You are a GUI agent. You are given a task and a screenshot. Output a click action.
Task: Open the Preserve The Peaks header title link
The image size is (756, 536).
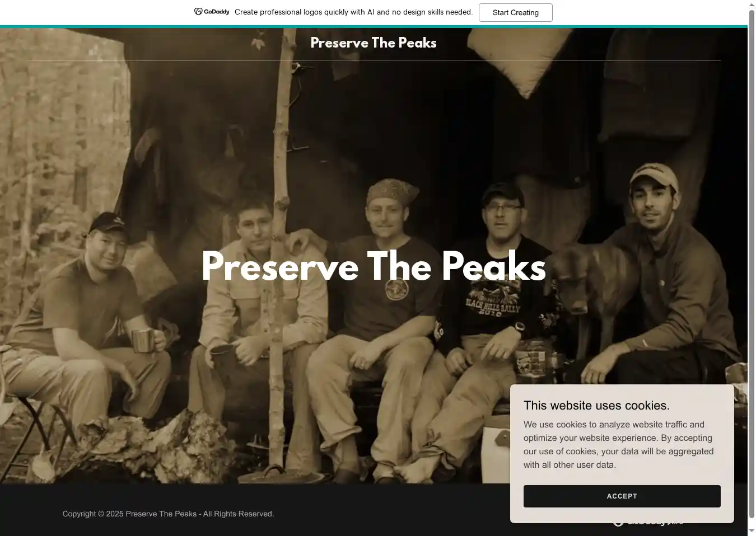374,43
